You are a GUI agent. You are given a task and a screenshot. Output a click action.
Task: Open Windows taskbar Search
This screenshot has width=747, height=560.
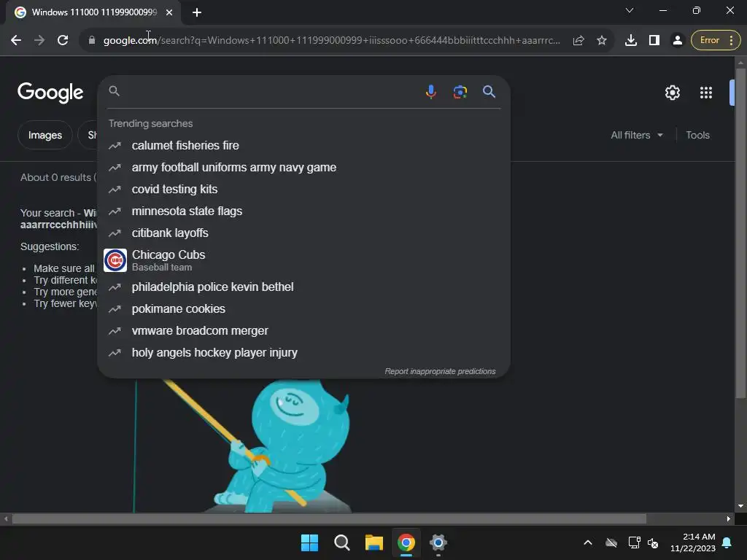tap(341, 542)
